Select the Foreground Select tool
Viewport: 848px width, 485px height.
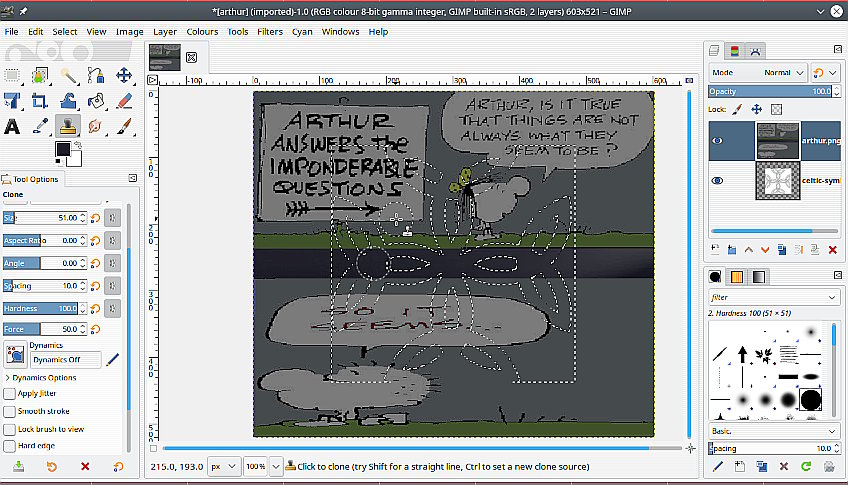[40, 75]
